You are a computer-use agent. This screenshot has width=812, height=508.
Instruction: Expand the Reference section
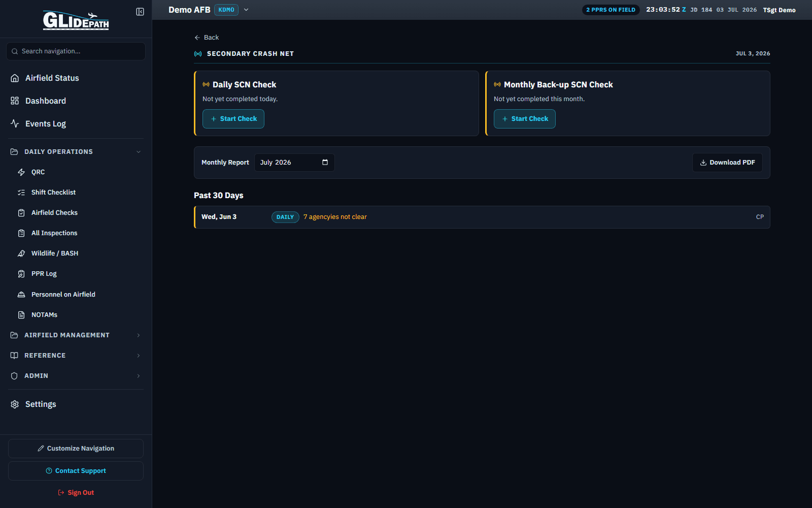76,356
